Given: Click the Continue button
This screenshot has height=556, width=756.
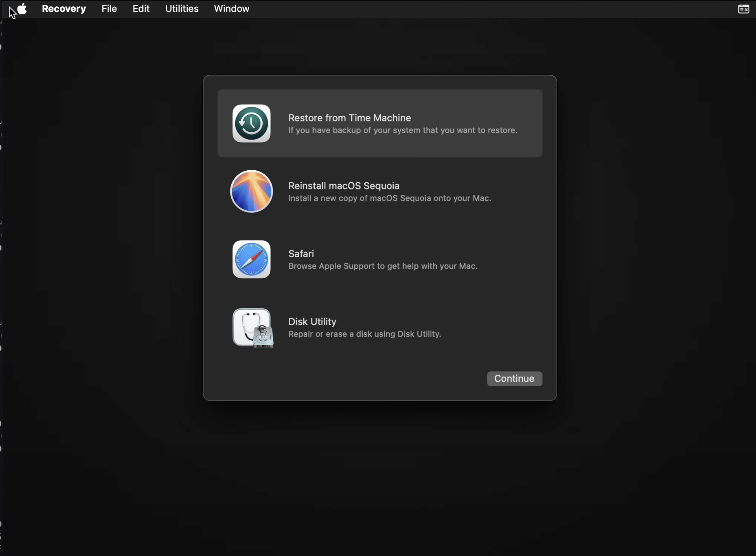Looking at the screenshot, I should pos(514,379).
